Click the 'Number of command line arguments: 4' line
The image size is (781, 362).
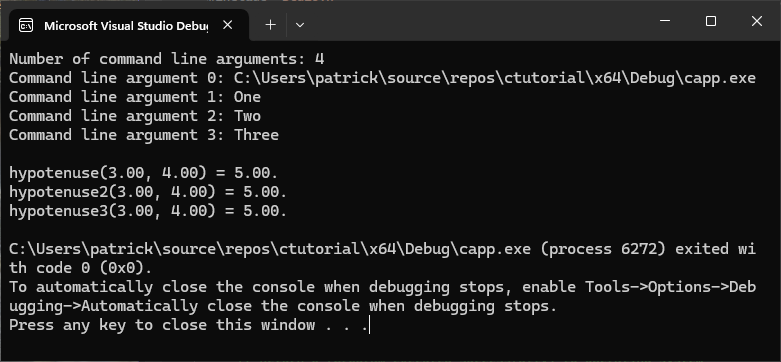click(167, 59)
